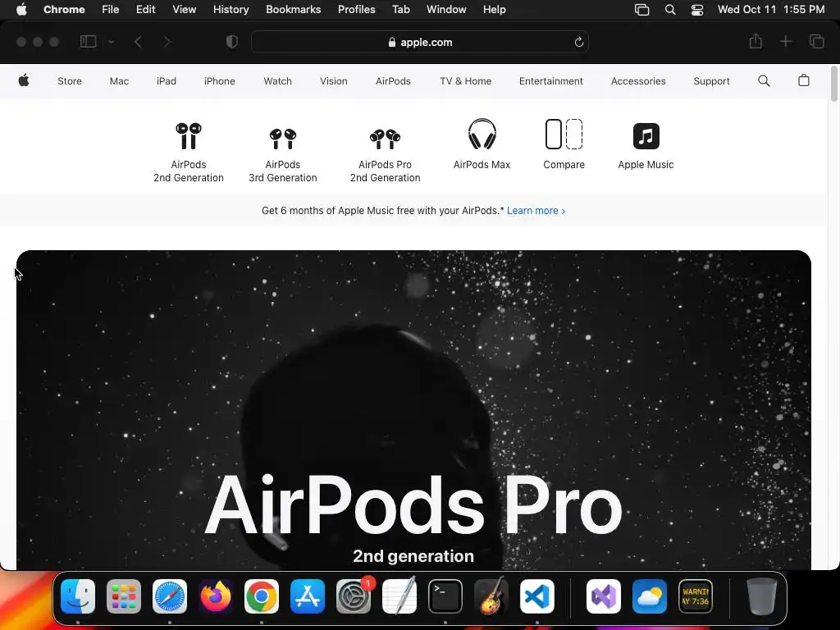The height and width of the screenshot is (630, 840).
Task: Open Control Center in the menu bar
Action: click(697, 10)
